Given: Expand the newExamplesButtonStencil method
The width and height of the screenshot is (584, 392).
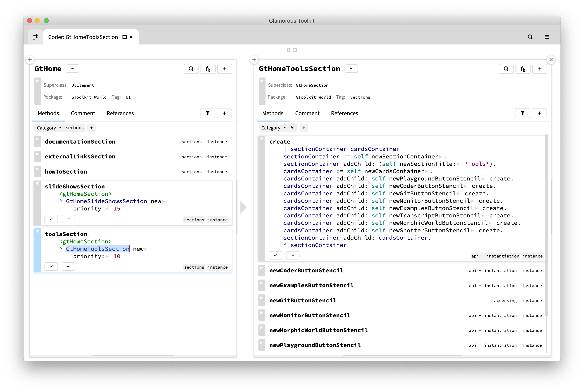Looking at the screenshot, I should [x=262, y=285].
